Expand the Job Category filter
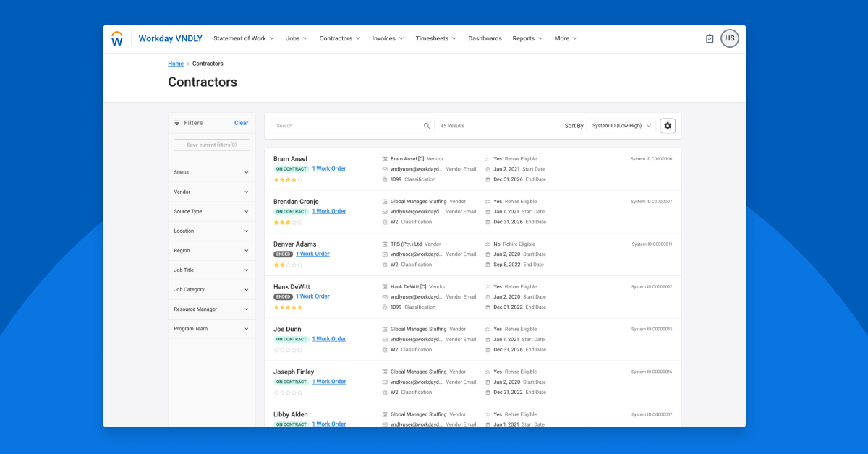 pos(211,290)
